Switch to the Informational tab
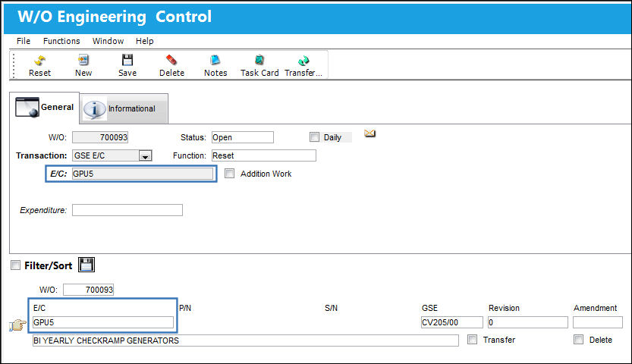Screen dimensions: 632x364 pos(124,108)
